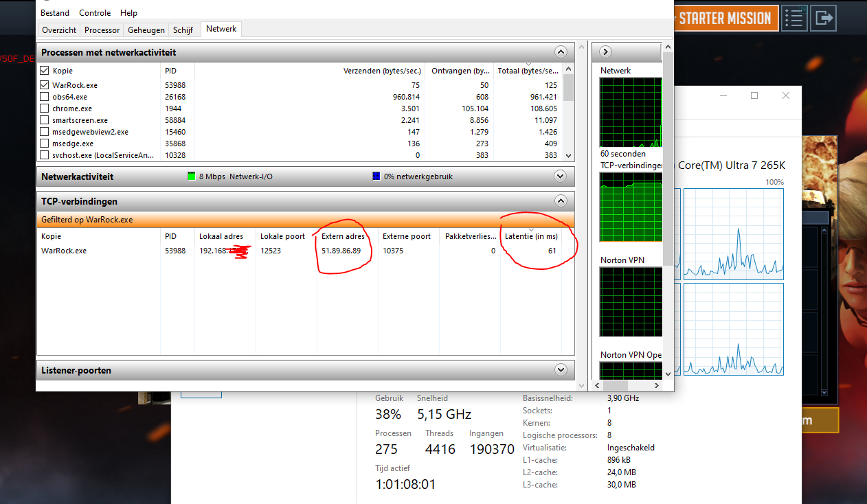Sort by Ontvangen column header

pyautogui.click(x=460, y=71)
